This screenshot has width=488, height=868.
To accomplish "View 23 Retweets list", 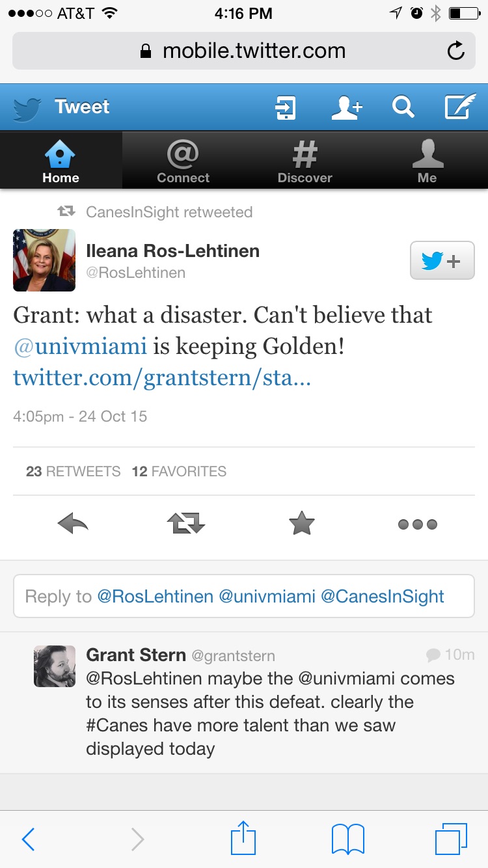I will pyautogui.click(x=73, y=472).
